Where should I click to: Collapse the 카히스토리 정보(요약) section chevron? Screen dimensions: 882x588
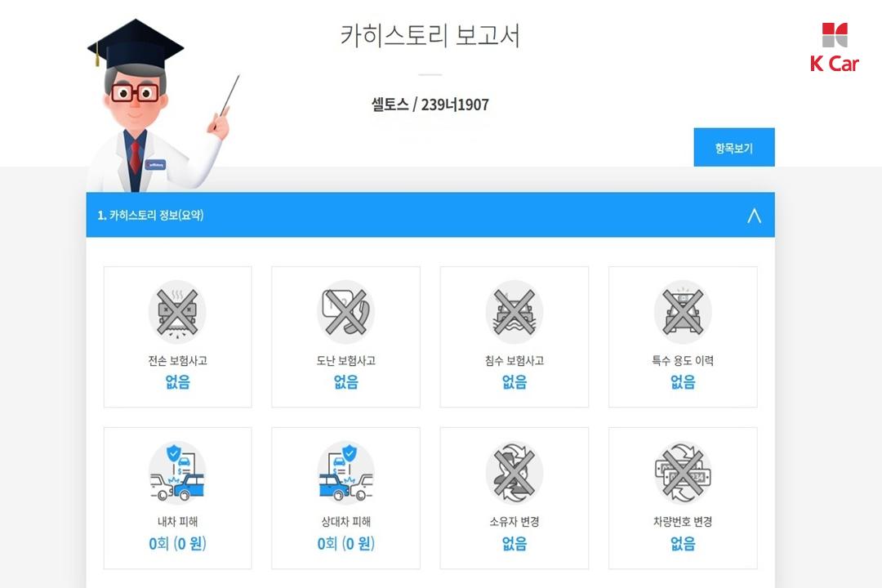tap(754, 216)
